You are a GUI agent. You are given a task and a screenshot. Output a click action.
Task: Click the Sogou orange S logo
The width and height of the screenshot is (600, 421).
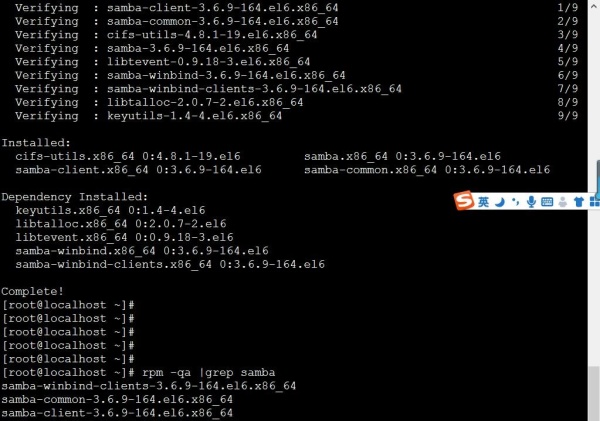(464, 201)
